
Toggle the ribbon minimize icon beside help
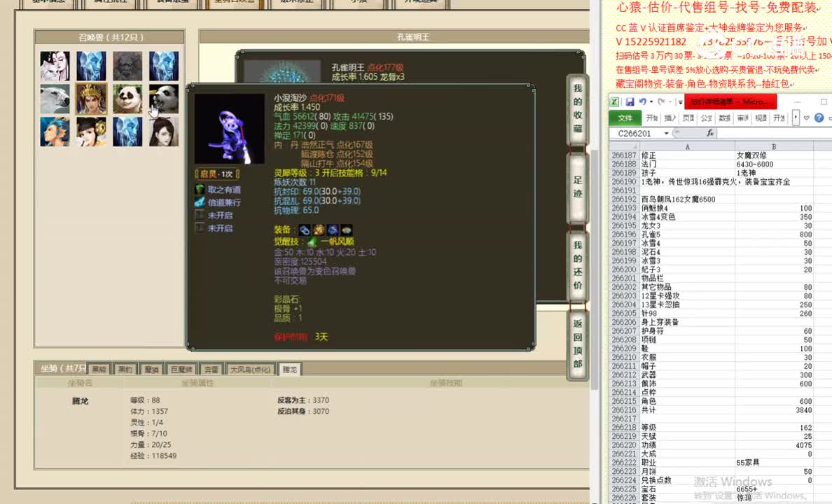pyautogui.click(x=807, y=118)
